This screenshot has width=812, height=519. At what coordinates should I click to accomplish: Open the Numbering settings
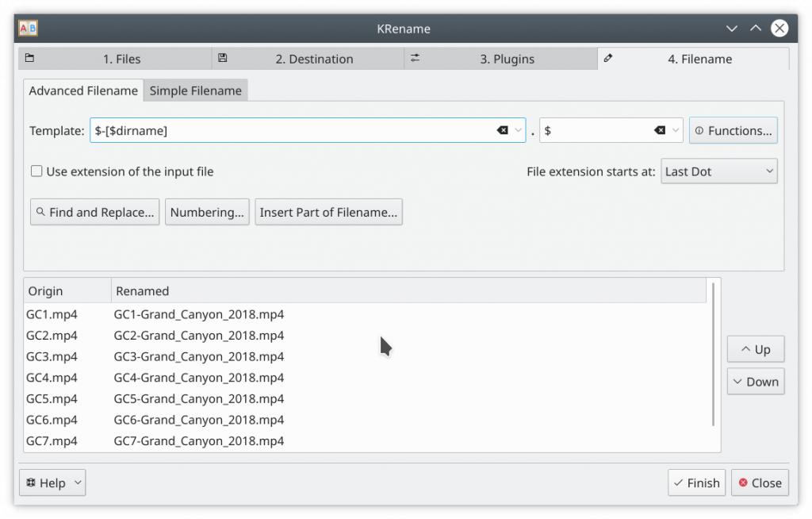[207, 213]
